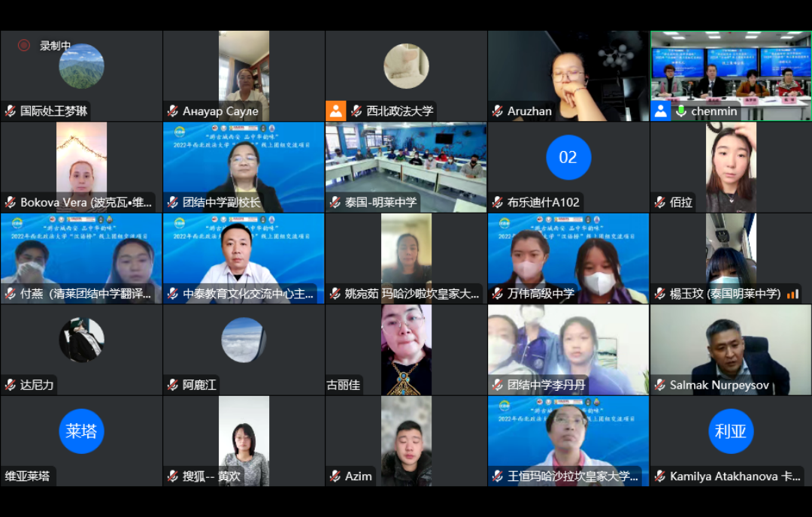Click muted mic icon beside 国际处王梦琳
The image size is (812, 517).
[x=11, y=110]
